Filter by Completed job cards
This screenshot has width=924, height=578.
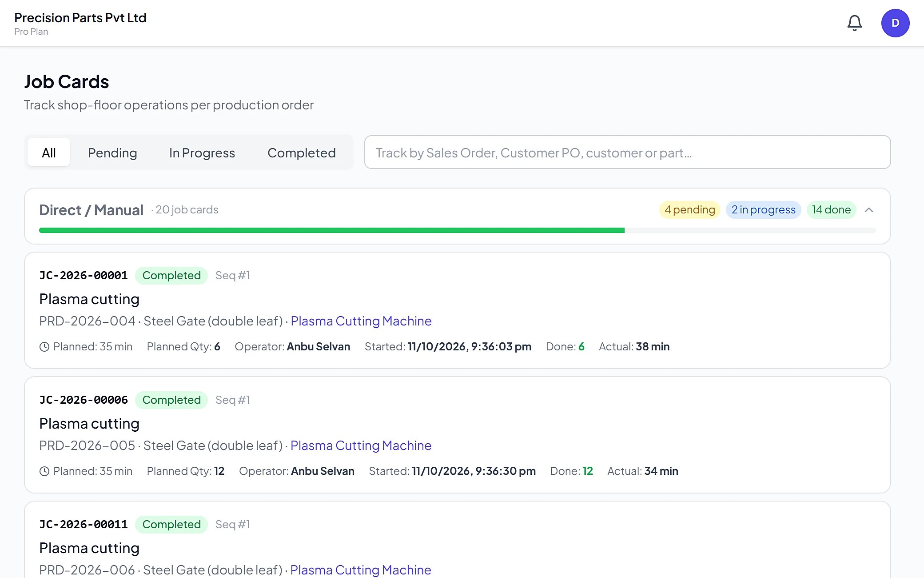point(302,153)
